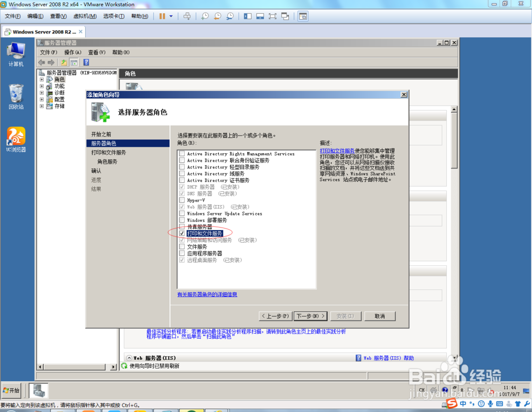The image size is (532, 412).
Task: Click the CH language indicator in guest tray
Action: click(x=422, y=390)
